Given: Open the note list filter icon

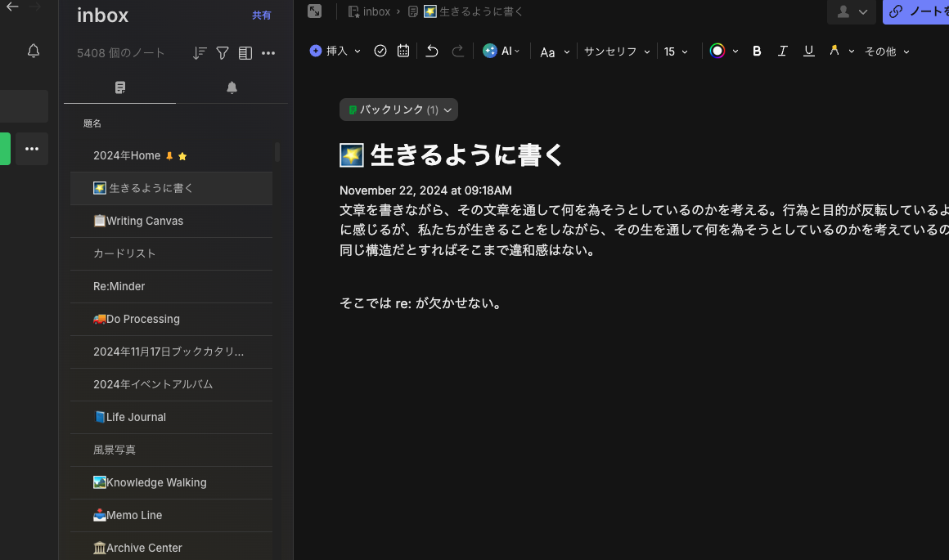Looking at the screenshot, I should coord(222,52).
